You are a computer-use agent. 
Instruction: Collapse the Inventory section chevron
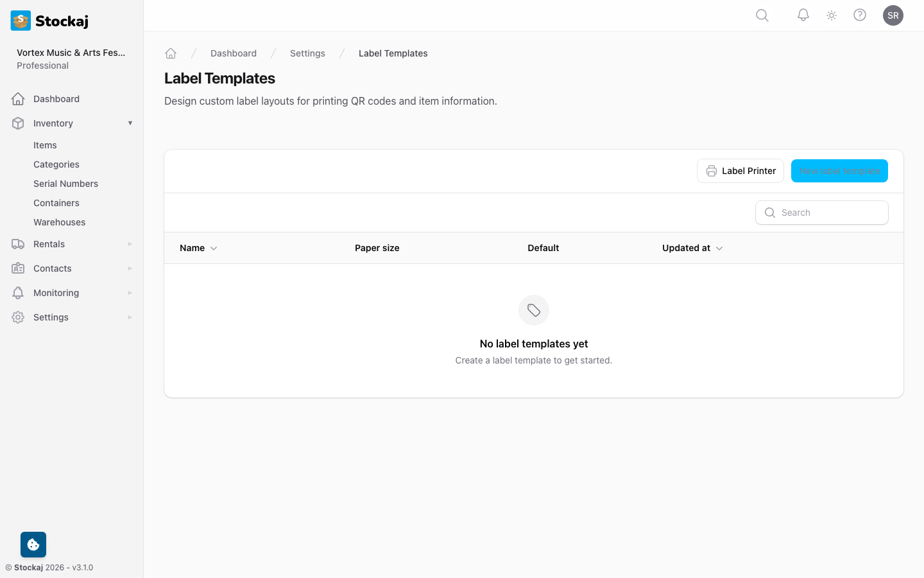[x=130, y=123]
